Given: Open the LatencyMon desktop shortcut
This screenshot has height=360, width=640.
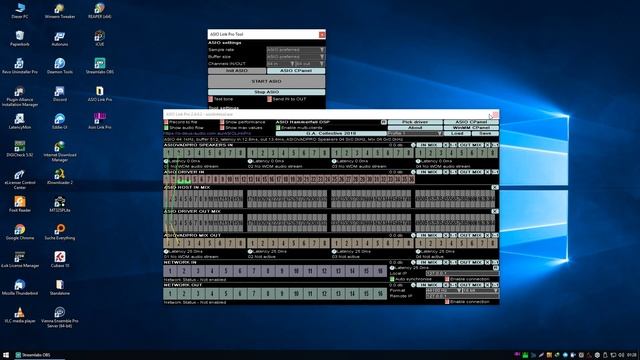Looking at the screenshot, I should (20, 122).
